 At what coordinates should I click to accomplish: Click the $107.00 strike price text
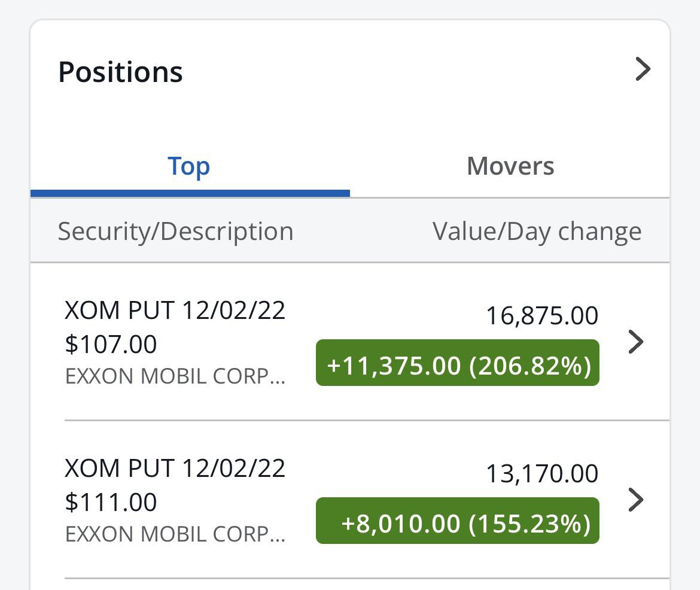coord(111,344)
